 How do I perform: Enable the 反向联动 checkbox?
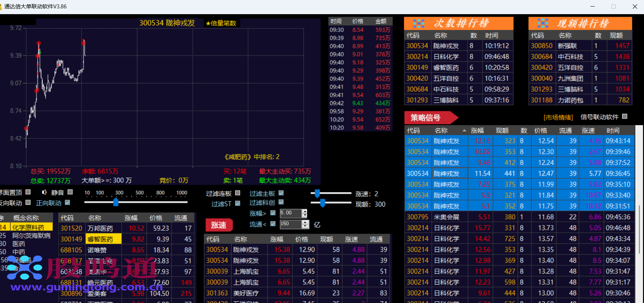(x=28, y=203)
